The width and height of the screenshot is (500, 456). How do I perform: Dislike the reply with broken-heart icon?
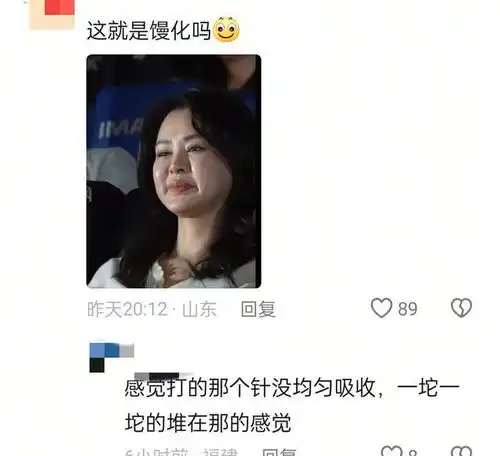462,451
